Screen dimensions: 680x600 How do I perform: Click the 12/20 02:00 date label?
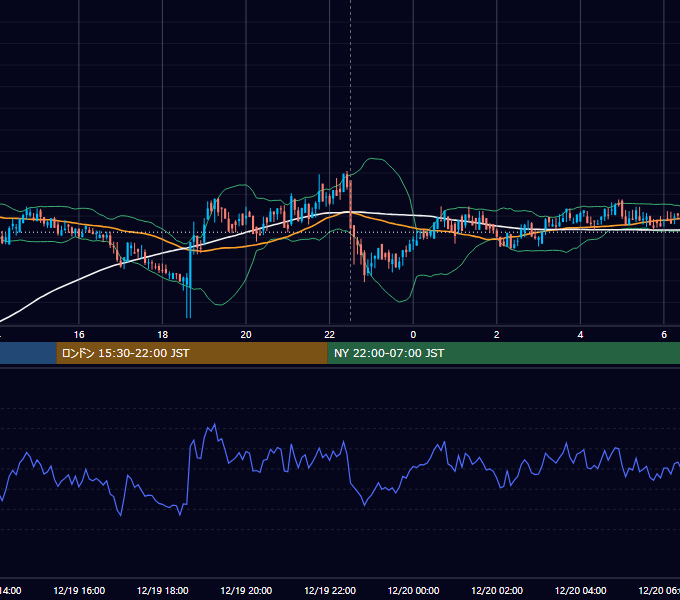[497, 591]
